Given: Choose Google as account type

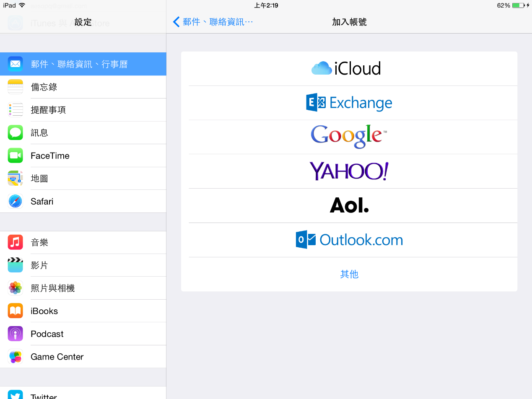Looking at the screenshot, I should pos(349,137).
